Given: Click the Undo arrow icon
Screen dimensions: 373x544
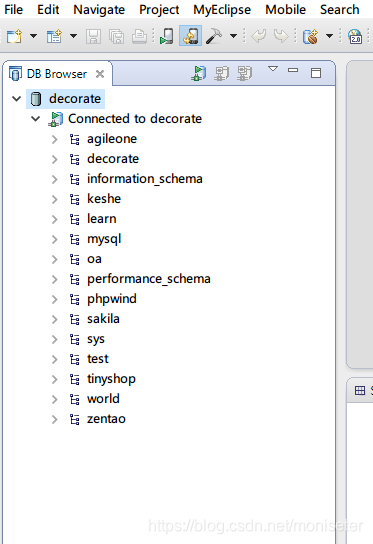Looking at the screenshot, I should pos(258,36).
